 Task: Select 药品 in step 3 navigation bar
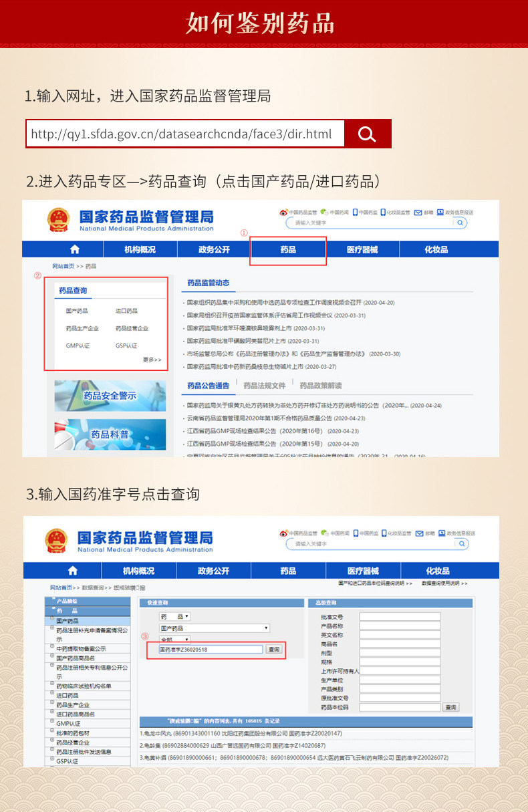tap(288, 571)
